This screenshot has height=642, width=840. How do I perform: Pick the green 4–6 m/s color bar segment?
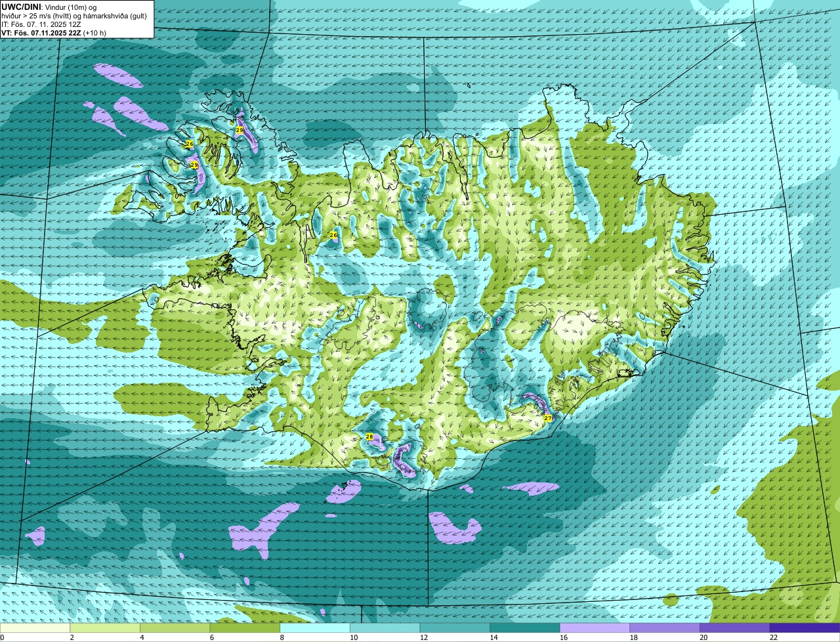[x=175, y=628]
